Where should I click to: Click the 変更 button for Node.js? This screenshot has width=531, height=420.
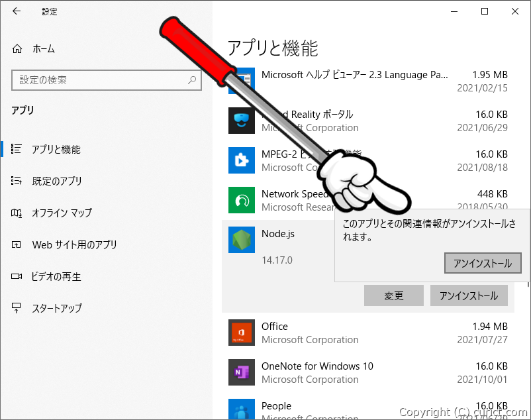click(394, 295)
